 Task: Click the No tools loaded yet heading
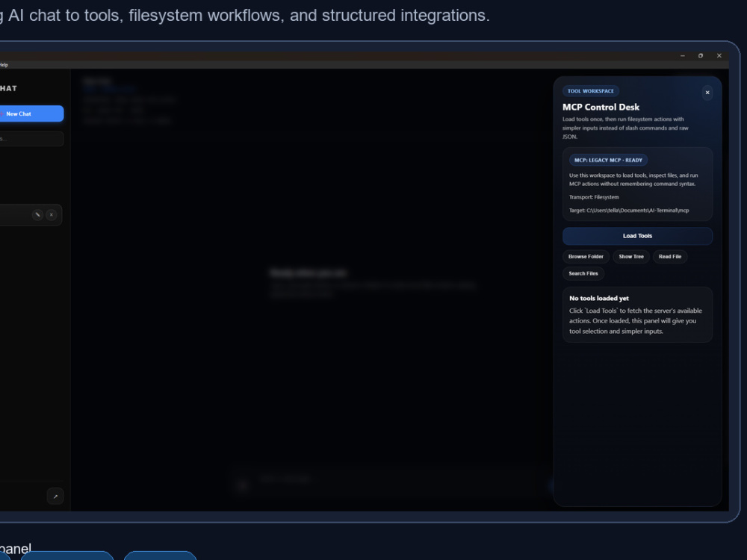[x=599, y=299]
